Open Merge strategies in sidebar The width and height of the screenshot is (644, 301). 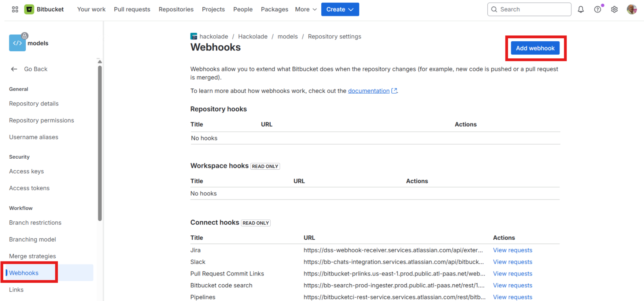click(x=32, y=256)
